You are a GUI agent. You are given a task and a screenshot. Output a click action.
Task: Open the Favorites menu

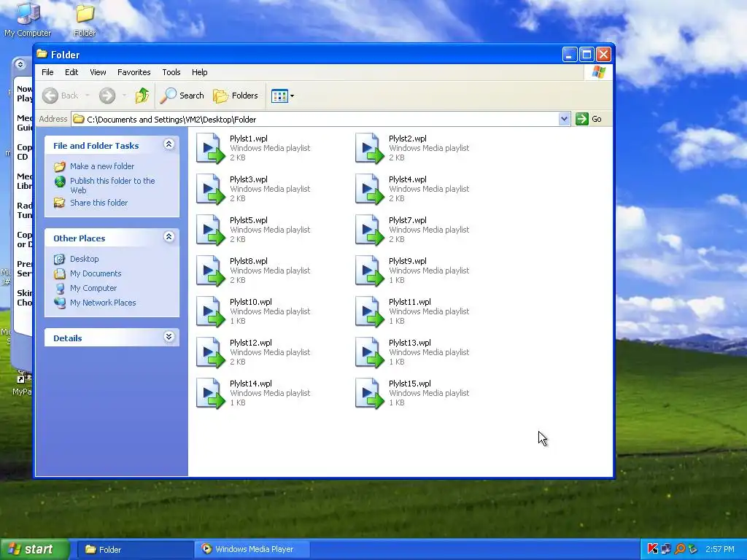pos(134,72)
